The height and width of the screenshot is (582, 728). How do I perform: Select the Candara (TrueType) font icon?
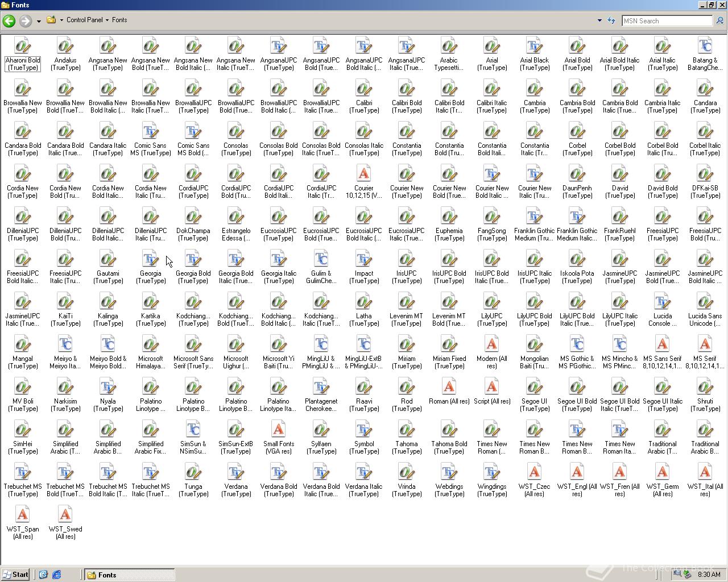click(x=705, y=88)
